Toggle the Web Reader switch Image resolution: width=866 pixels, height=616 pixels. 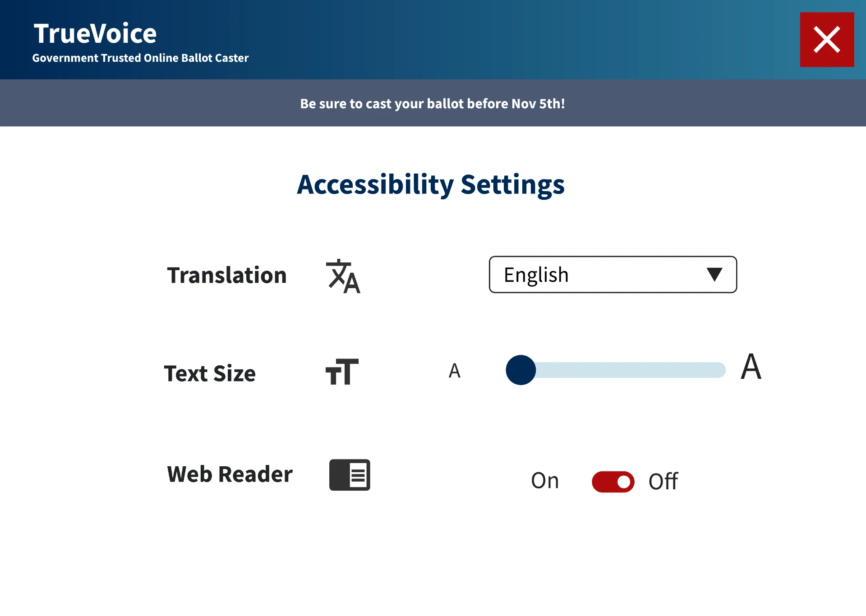tap(613, 482)
